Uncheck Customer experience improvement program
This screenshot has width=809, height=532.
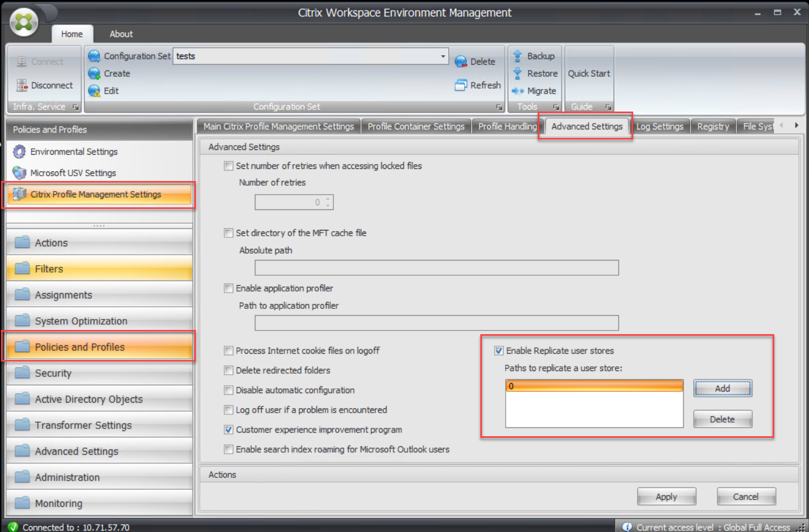coord(229,429)
